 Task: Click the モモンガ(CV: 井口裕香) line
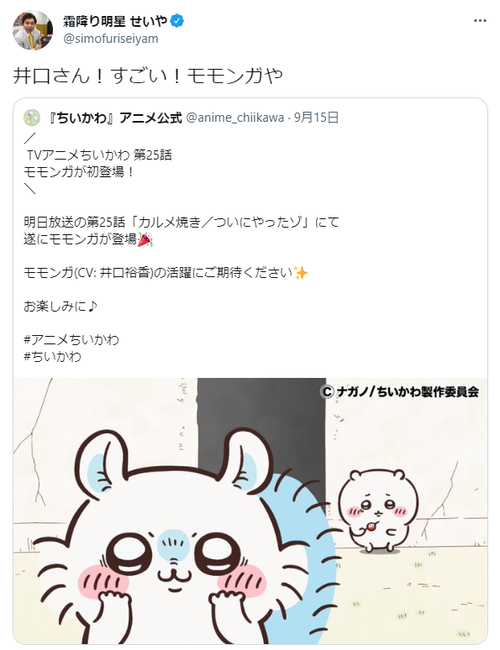[x=166, y=273]
